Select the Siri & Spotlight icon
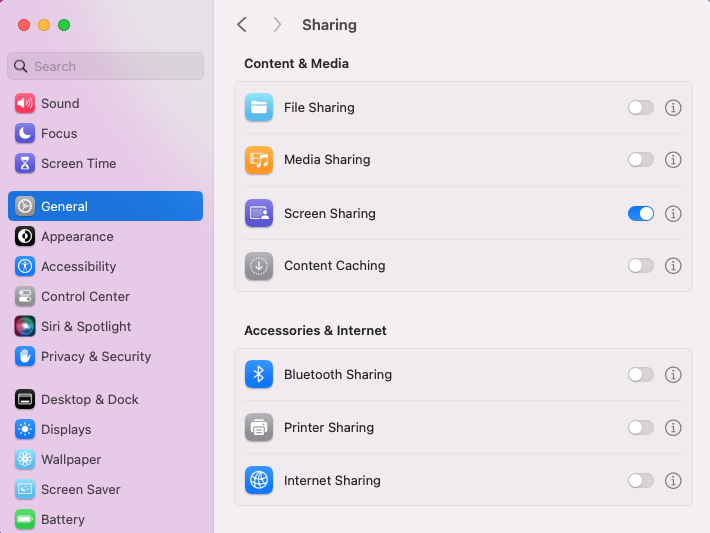This screenshot has height=533, width=710. coord(25,326)
